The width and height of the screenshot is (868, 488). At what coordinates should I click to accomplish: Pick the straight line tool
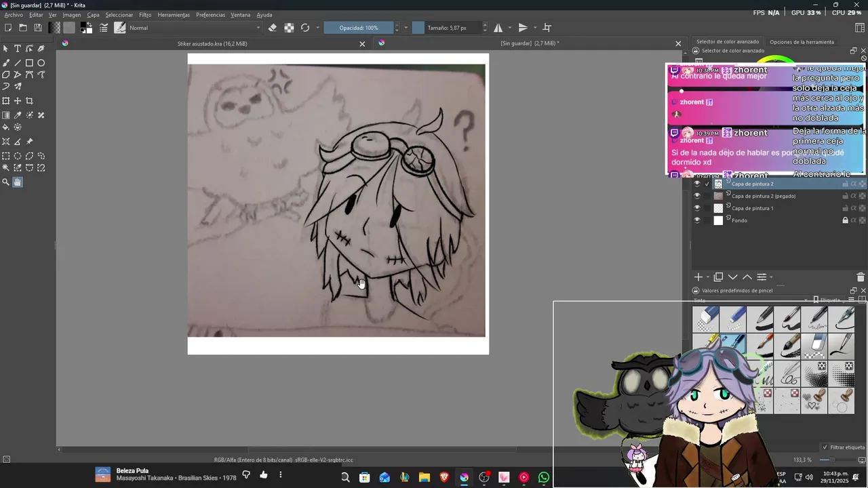coord(18,63)
